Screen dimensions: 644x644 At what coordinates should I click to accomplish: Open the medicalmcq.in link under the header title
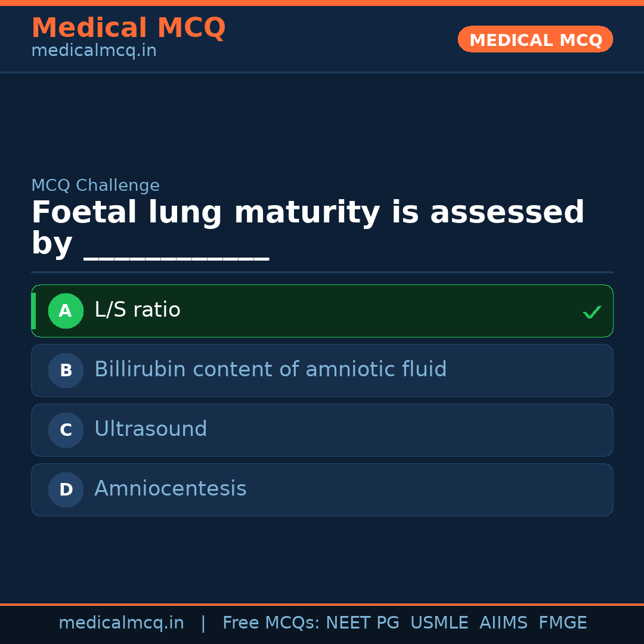coord(94,51)
